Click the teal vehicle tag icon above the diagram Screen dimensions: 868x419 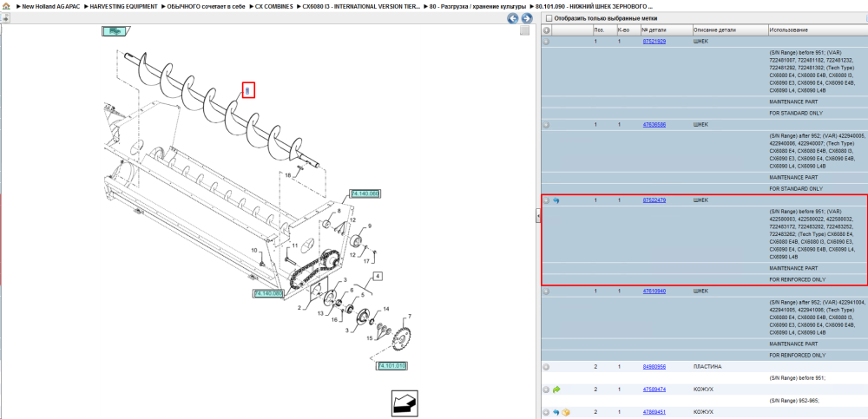pos(115,31)
